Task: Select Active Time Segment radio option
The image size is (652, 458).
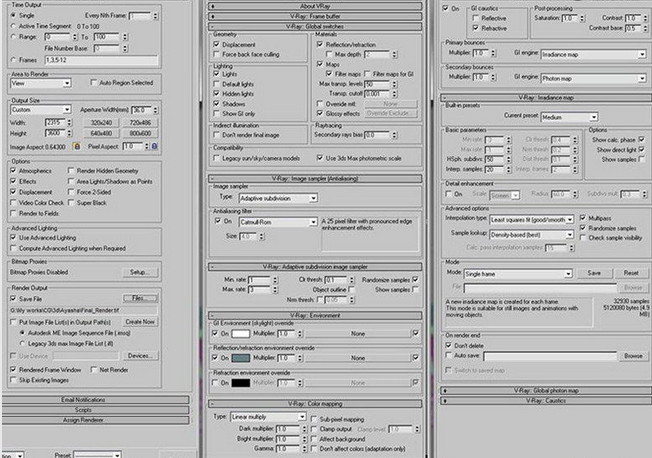Action: coord(13,26)
